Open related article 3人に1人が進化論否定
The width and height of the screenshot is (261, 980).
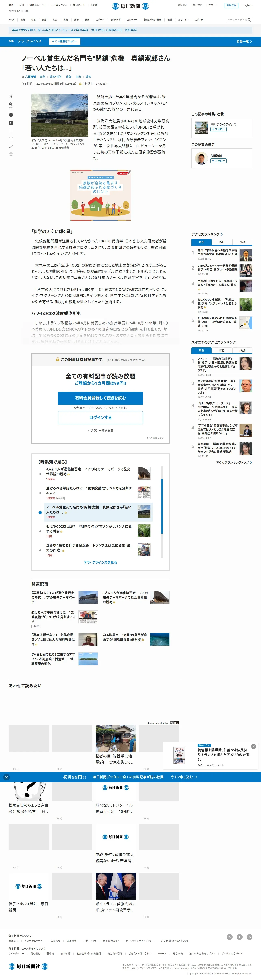pos(125,597)
